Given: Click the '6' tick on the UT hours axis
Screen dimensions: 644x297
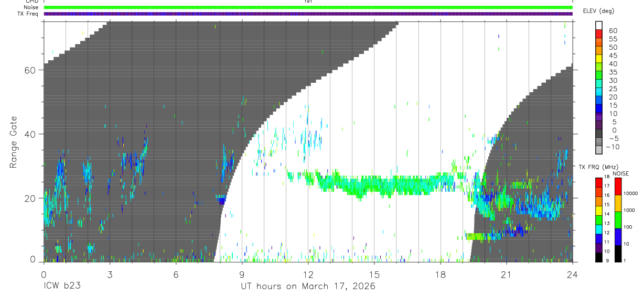Looking at the screenshot, I should pos(176,274).
